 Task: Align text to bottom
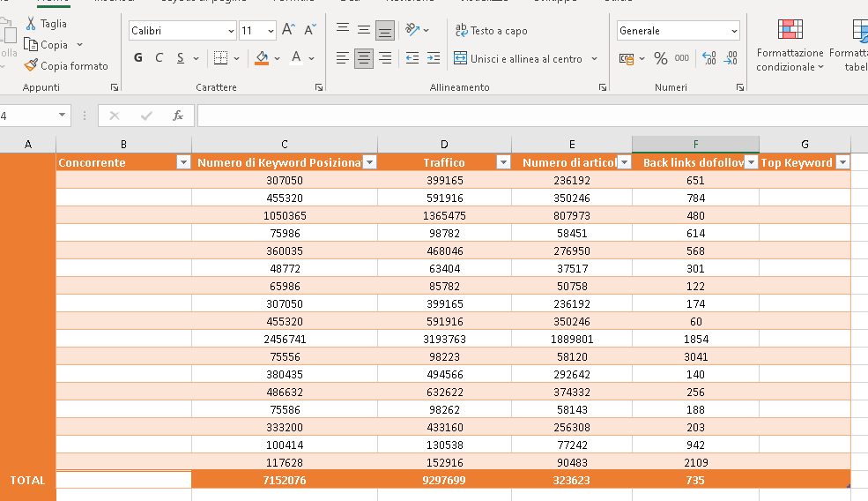385,31
